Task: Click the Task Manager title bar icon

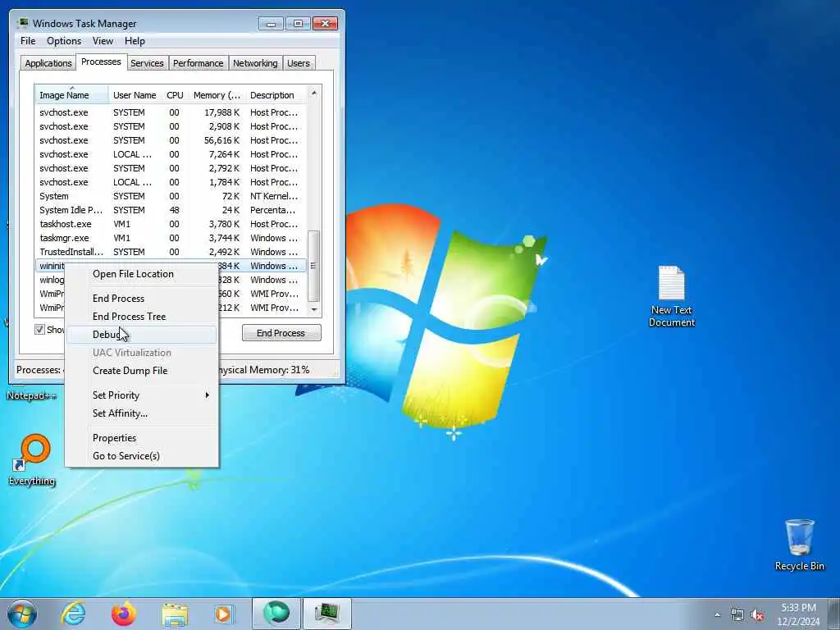Action: 22,23
